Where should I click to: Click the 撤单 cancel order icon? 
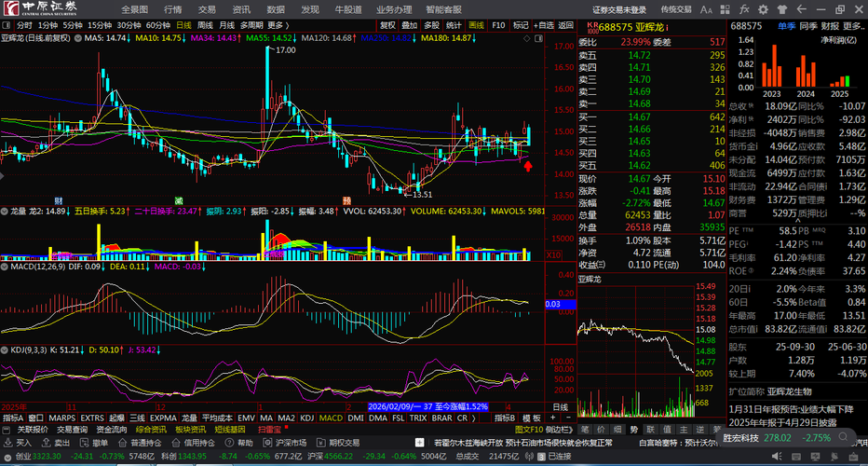(84, 443)
